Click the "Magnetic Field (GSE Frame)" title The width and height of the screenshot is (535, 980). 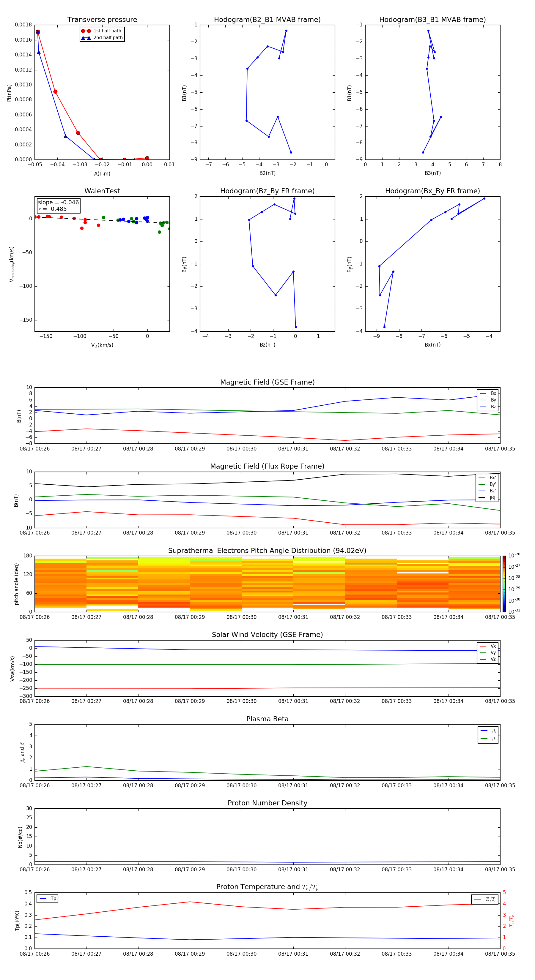coord(267,382)
